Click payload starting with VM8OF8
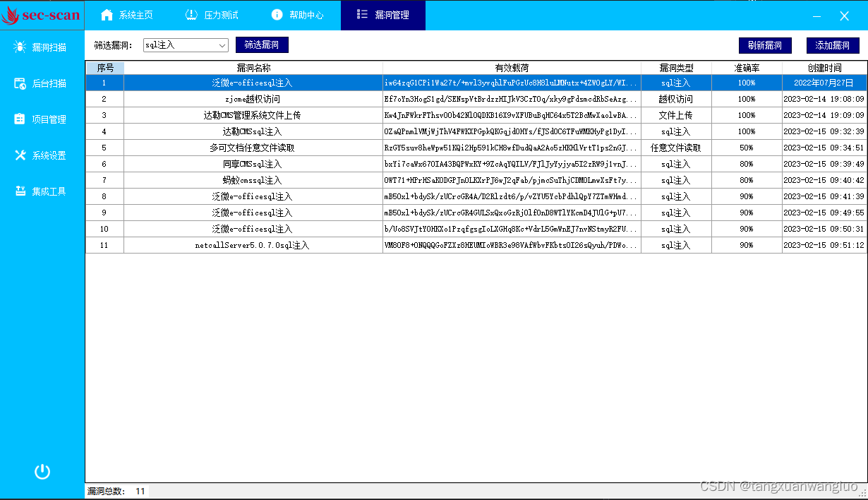The image size is (868, 500). [512, 245]
